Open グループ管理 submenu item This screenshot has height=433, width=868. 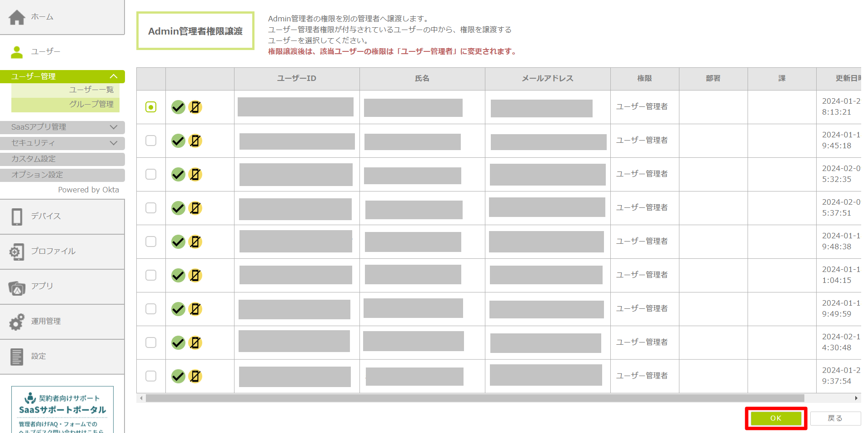[x=91, y=104]
